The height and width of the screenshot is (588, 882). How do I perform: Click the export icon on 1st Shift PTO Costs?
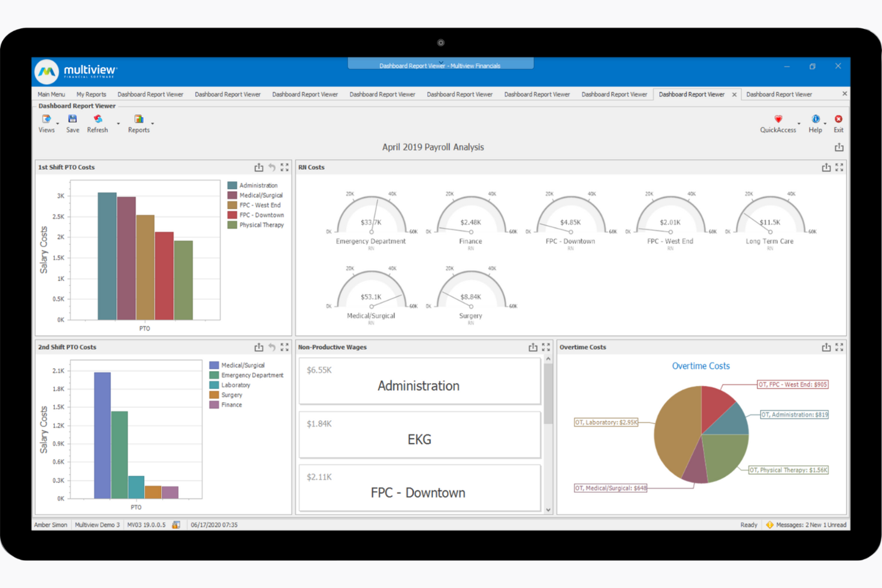point(259,167)
